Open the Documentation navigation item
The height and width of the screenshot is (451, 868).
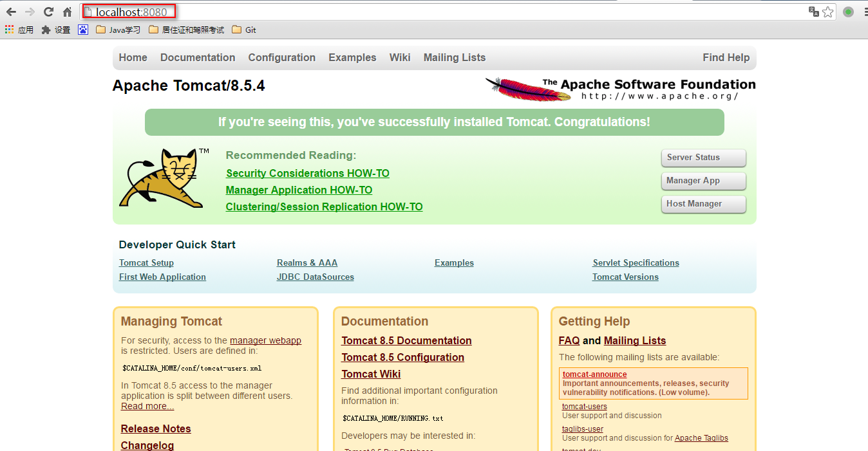click(x=198, y=57)
